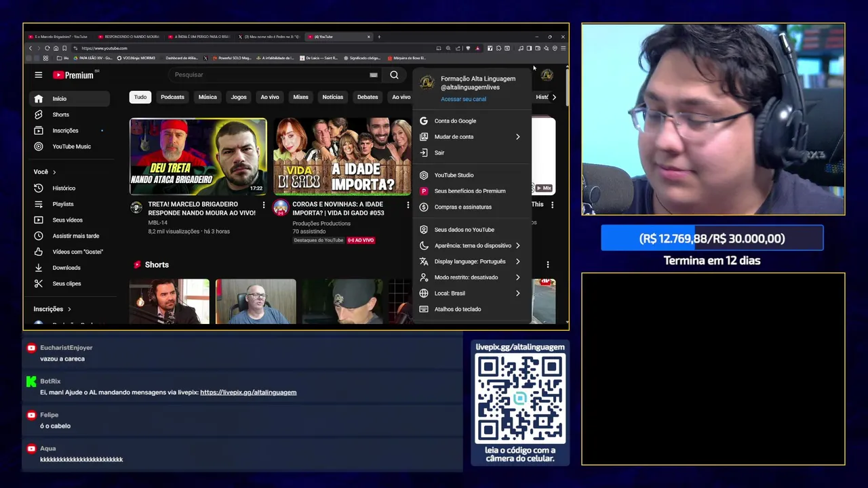The width and height of the screenshot is (868, 488).
Task: Select the Notícias filter chip
Action: point(332,97)
